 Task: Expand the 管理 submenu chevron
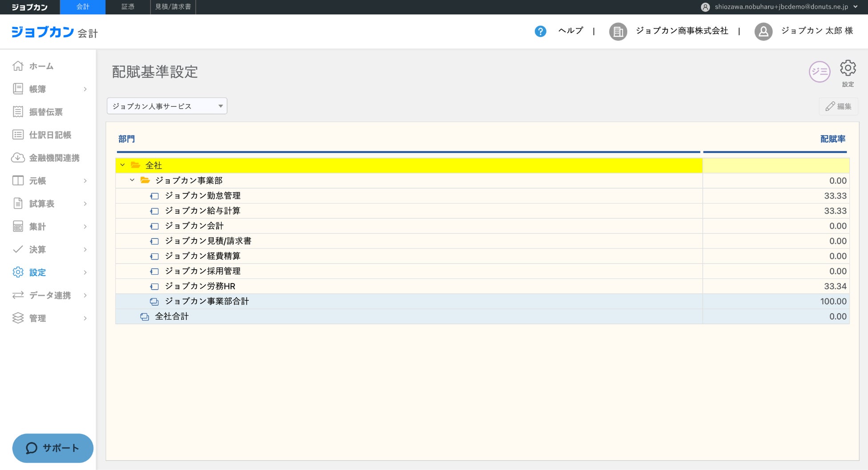(85, 318)
